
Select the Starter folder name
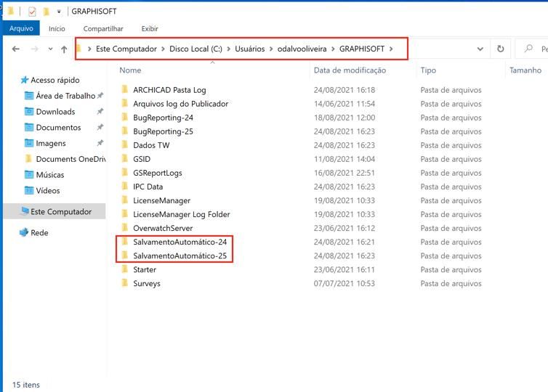(x=145, y=269)
